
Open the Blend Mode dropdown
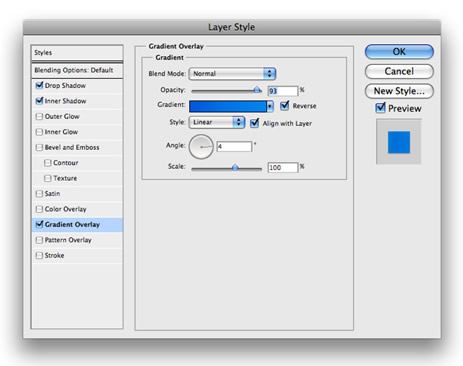pyautogui.click(x=232, y=74)
